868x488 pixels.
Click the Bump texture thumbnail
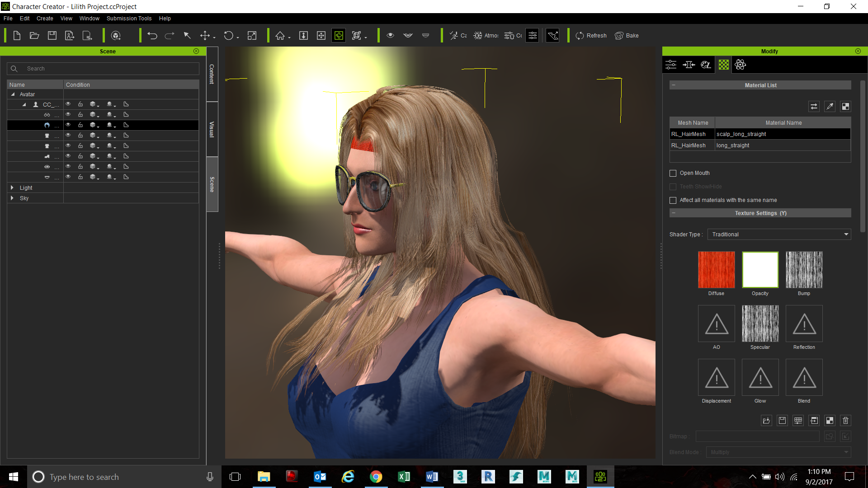point(804,270)
